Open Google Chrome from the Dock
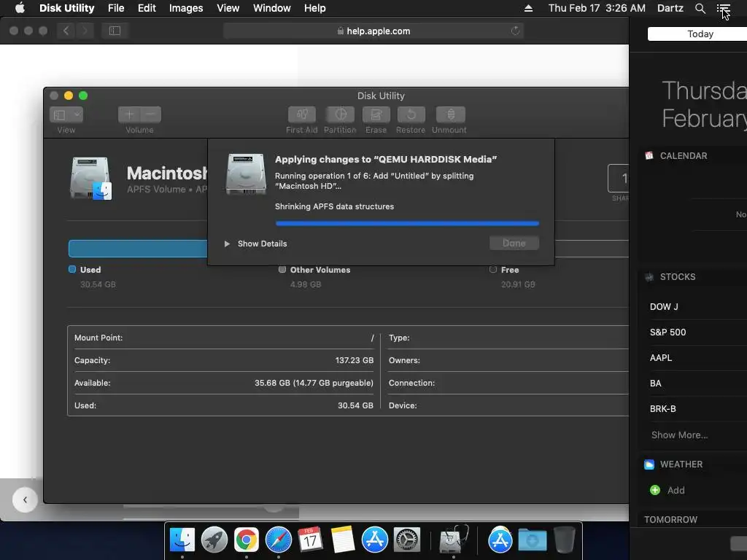747x560 pixels. (247, 540)
